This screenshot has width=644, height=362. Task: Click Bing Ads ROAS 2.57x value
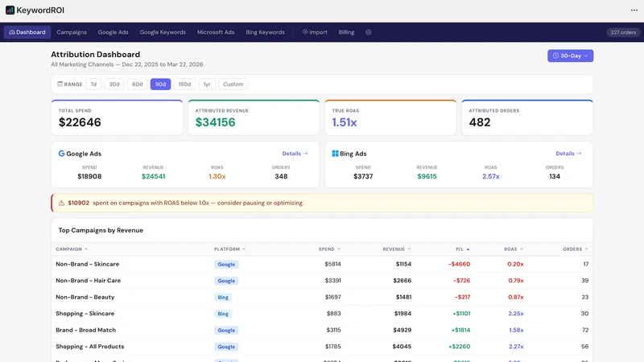point(491,176)
